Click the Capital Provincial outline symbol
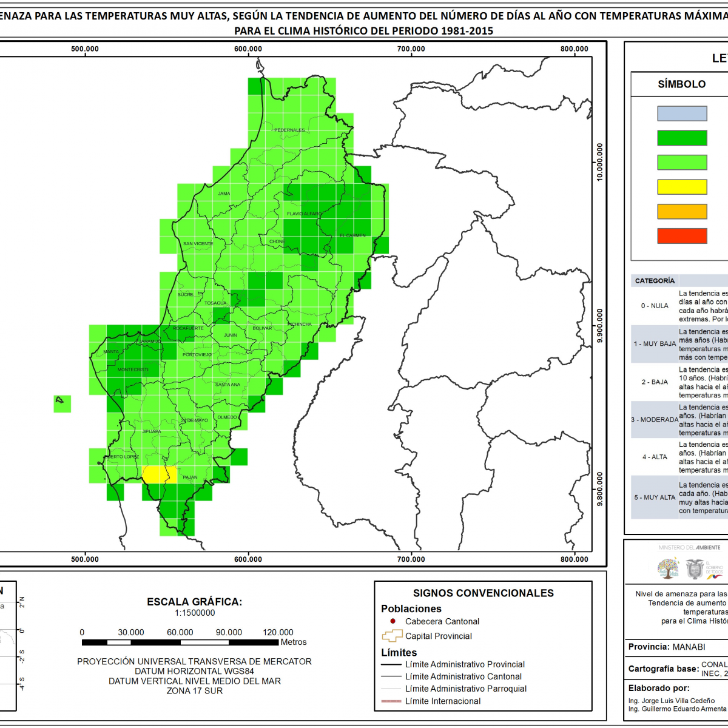The width and height of the screenshot is (728, 728). click(x=392, y=636)
